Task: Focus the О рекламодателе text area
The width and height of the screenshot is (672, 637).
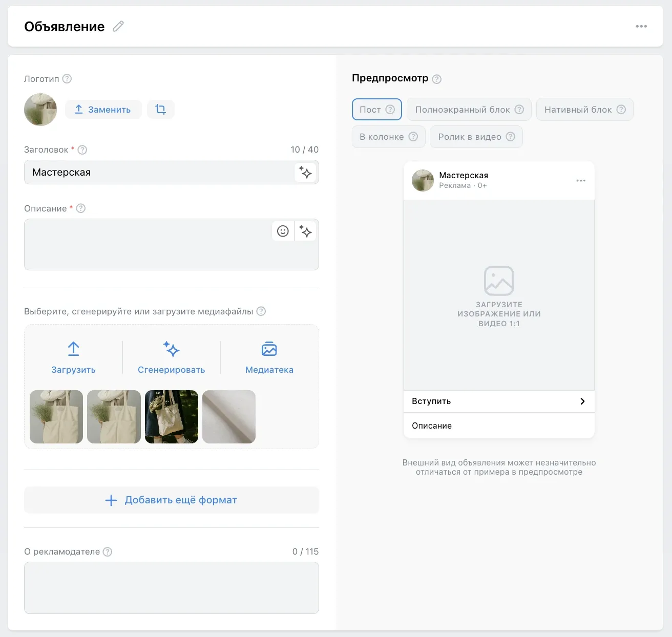Action: 172,588
